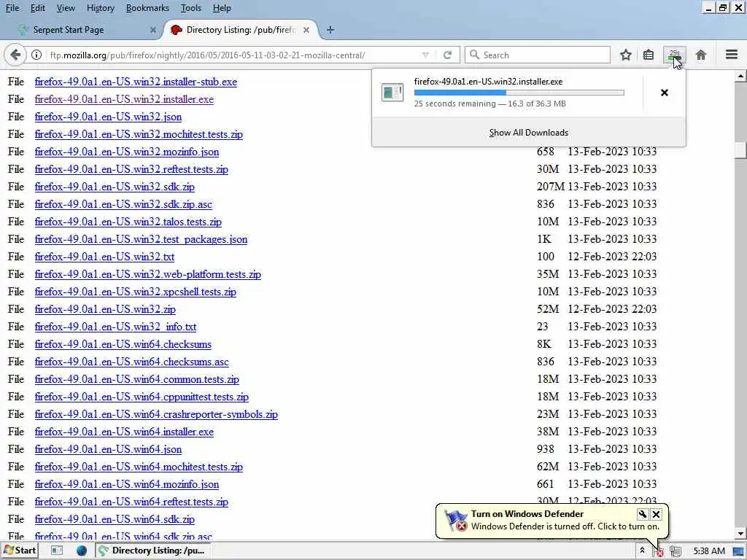Focus the Search input field
Viewport: 747px width, 560px height.
[538, 55]
